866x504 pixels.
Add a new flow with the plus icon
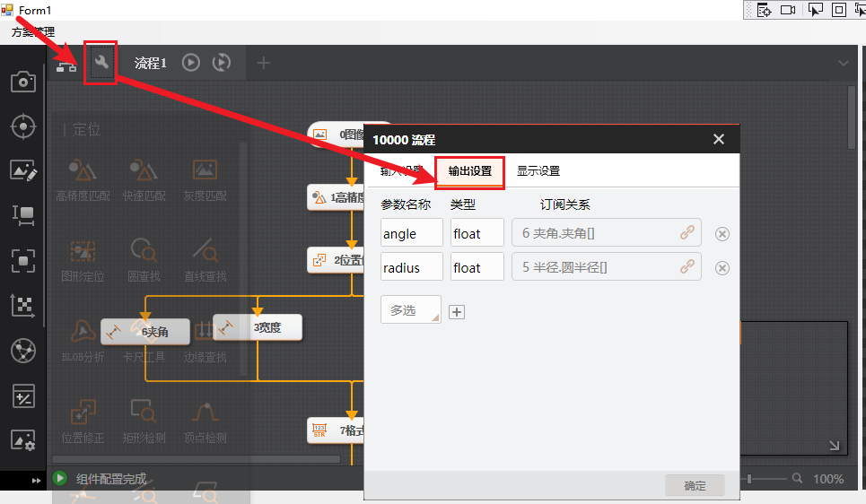pos(264,63)
